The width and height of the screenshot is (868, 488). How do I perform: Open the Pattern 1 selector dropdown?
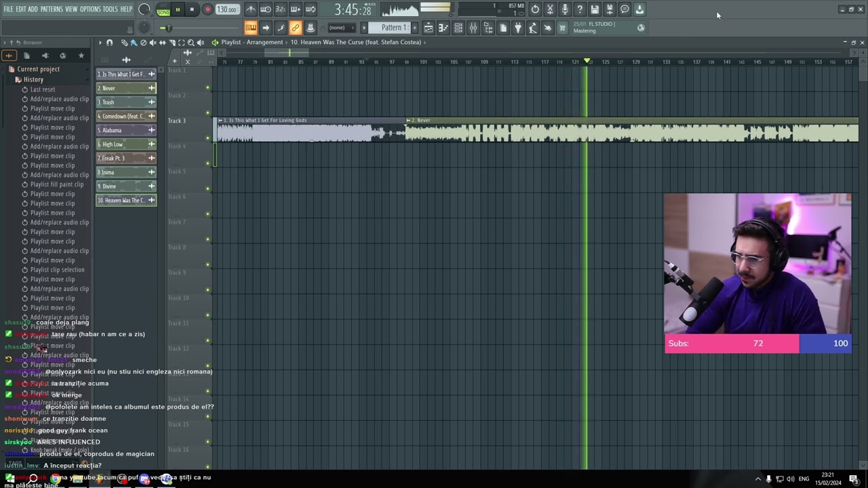[393, 28]
